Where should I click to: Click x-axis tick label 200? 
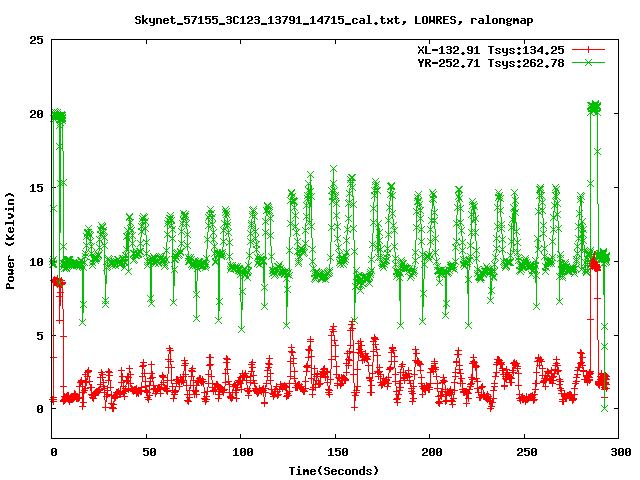click(x=432, y=452)
